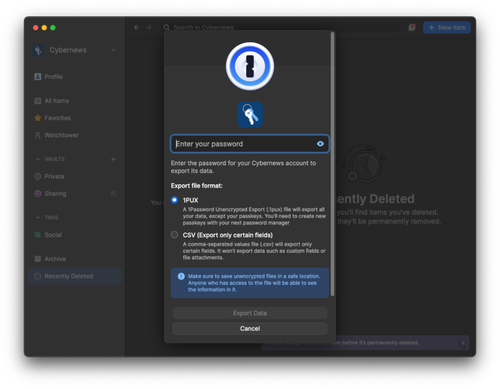Go back with the left arrow

point(137,27)
